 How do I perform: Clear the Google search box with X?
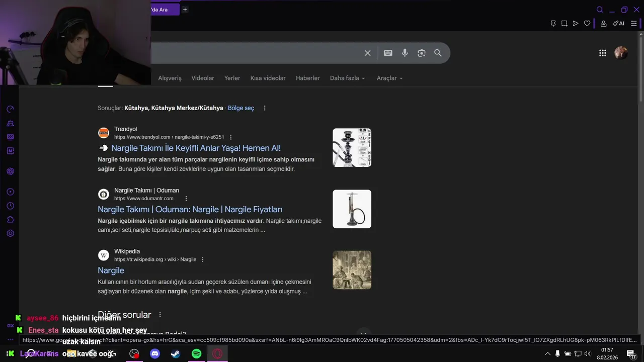click(368, 53)
